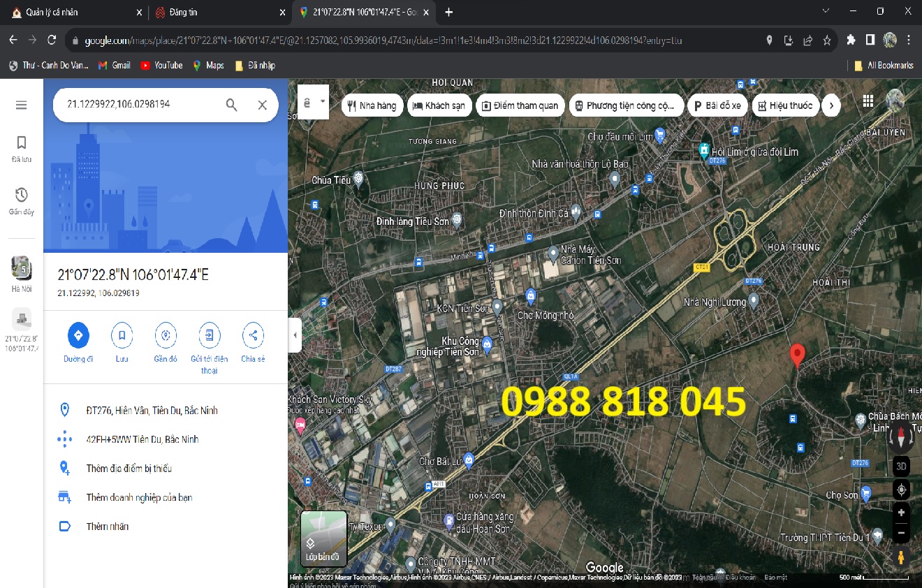Switch to the Đăng tin browser tab

(x=217, y=13)
